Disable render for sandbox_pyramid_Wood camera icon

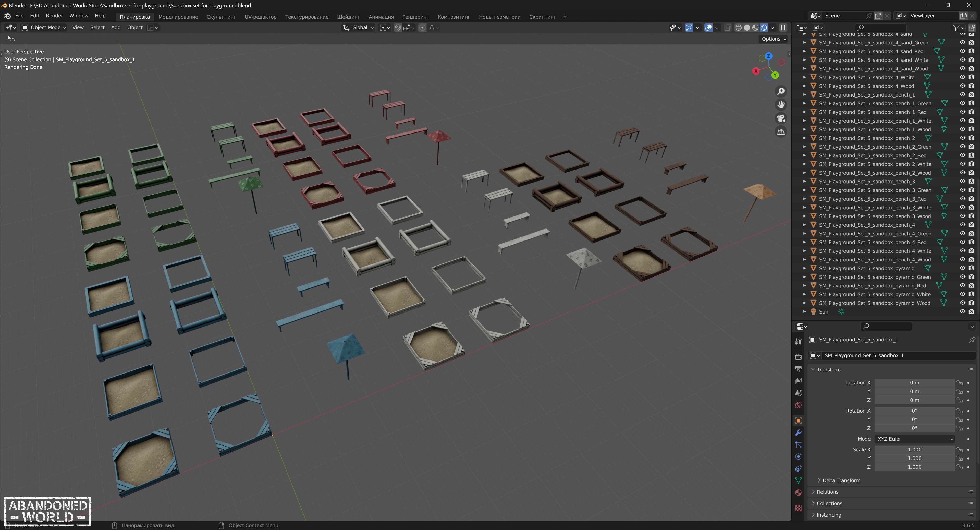pyautogui.click(x=971, y=303)
